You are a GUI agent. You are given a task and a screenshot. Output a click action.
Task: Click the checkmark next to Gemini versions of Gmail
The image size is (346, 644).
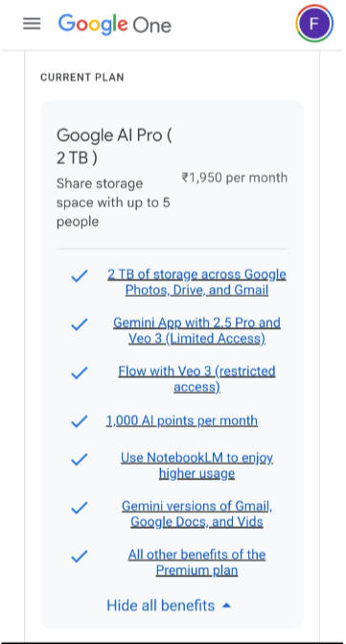pyautogui.click(x=80, y=508)
